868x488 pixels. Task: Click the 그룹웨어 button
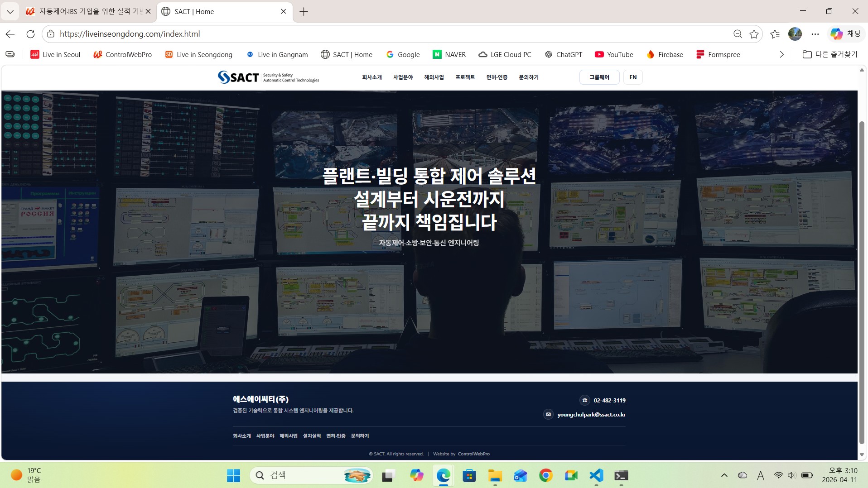point(599,77)
